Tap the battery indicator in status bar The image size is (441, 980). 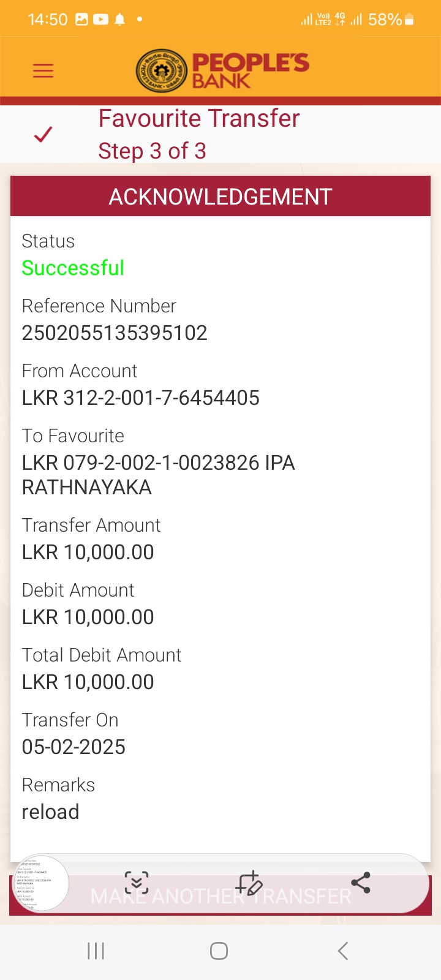tap(409, 20)
